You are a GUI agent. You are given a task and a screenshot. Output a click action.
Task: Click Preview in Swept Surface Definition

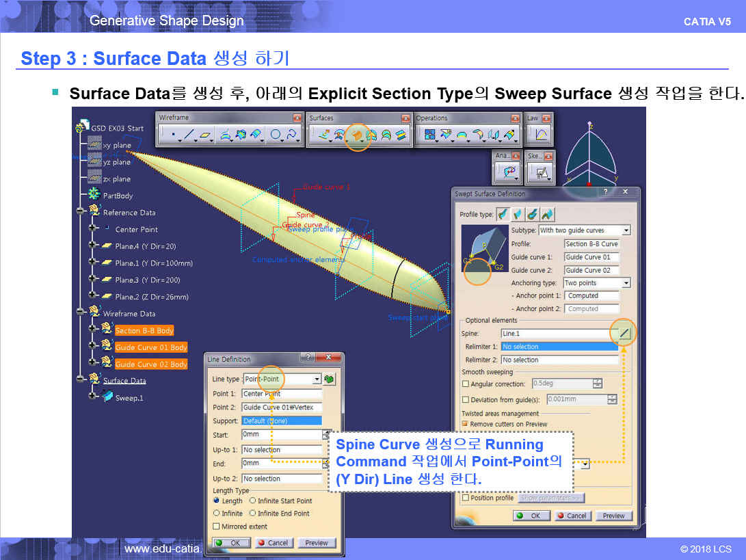coord(613,516)
